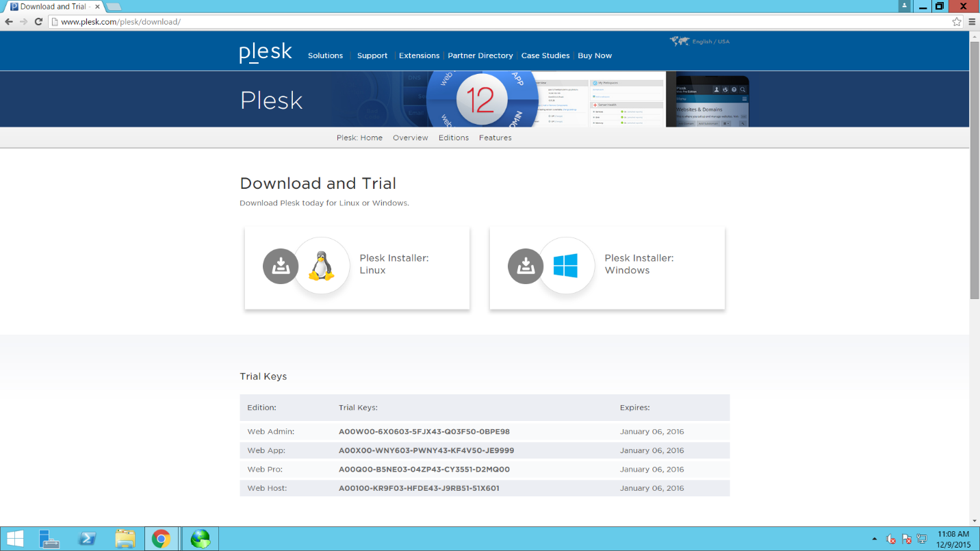Click the Web Pro: edition label

point(266,470)
